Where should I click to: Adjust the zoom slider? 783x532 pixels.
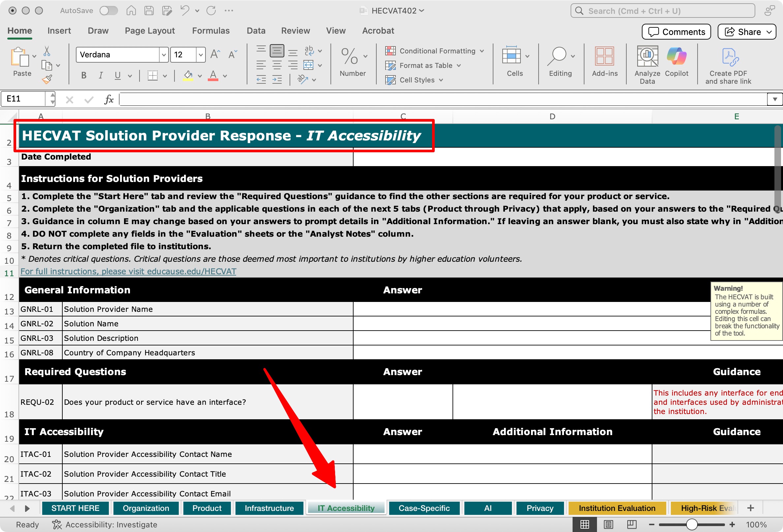click(x=691, y=524)
